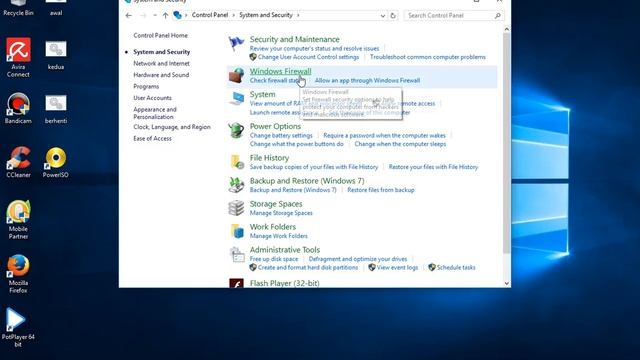This screenshot has width=640, height=360.
Task: Click Troubleshoot common computer problems
Action: [428, 57]
